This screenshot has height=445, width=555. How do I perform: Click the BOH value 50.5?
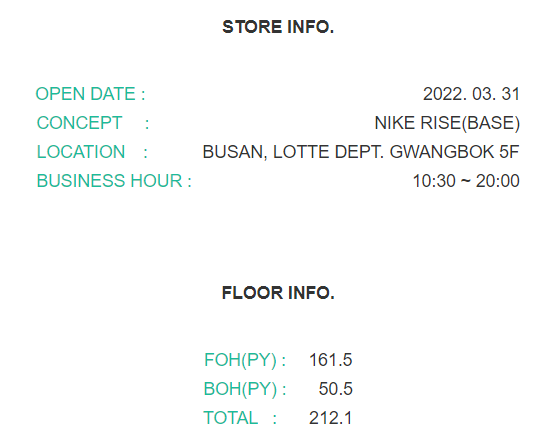336,389
